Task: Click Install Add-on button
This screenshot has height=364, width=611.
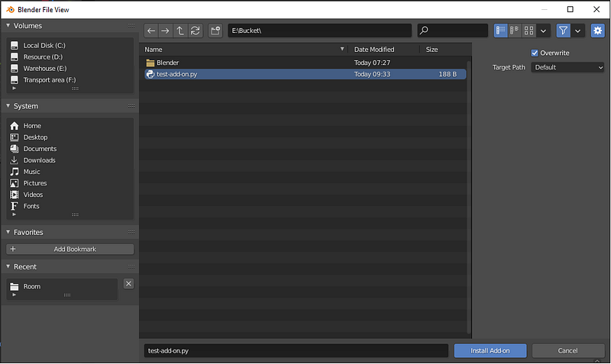Action: 490,351
